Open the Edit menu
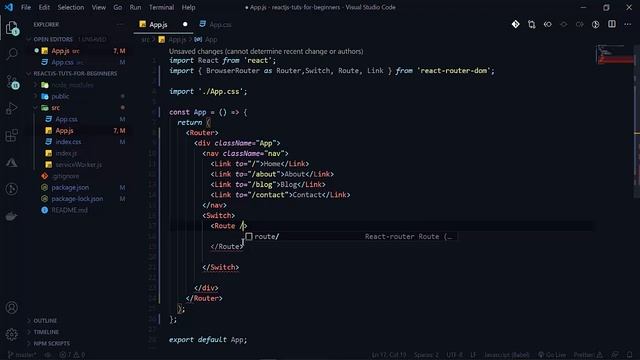640x360 pixels. [44, 7]
